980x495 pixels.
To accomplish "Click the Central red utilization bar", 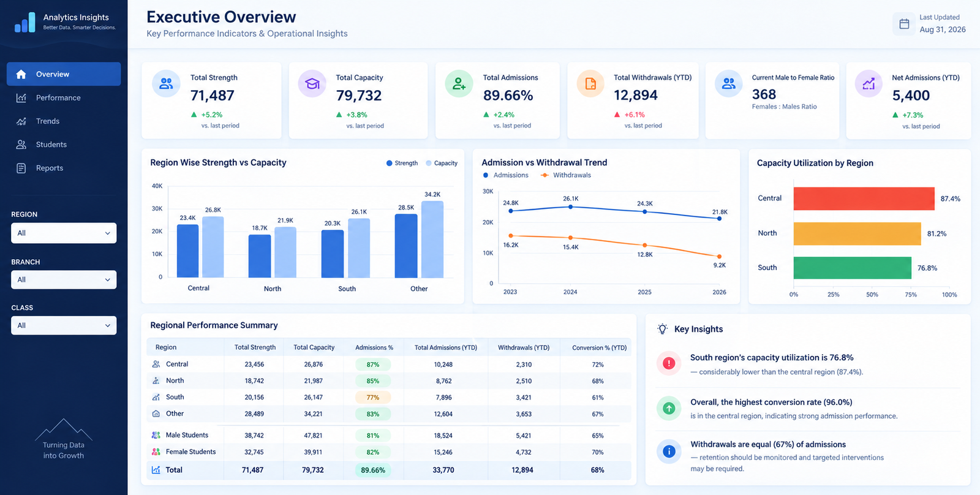I will [864, 198].
